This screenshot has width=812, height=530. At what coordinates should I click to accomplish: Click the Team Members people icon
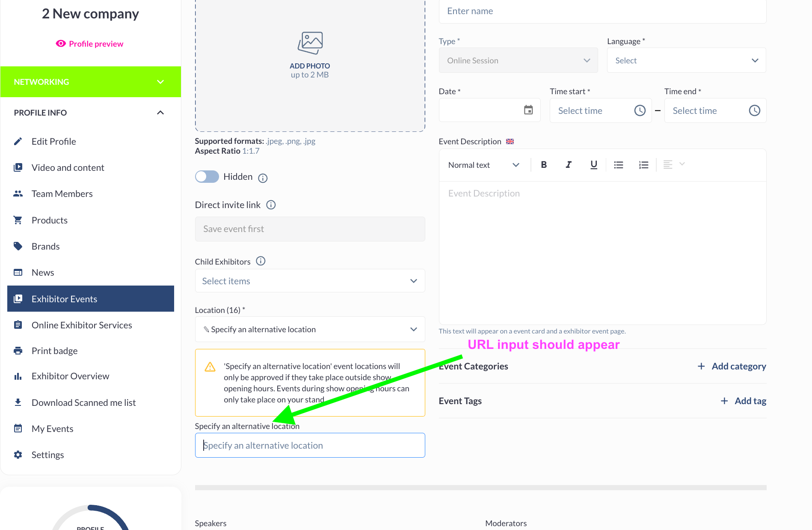coord(18,194)
